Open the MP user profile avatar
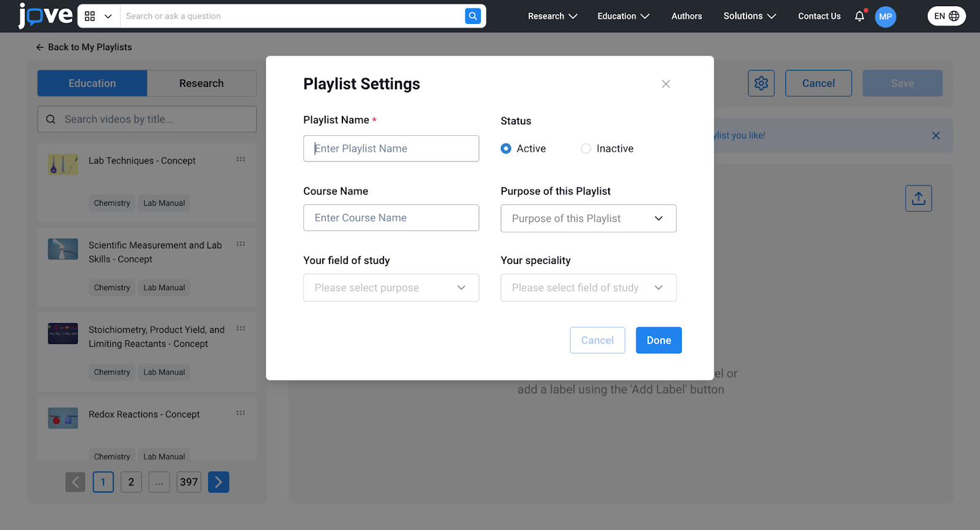 click(885, 17)
